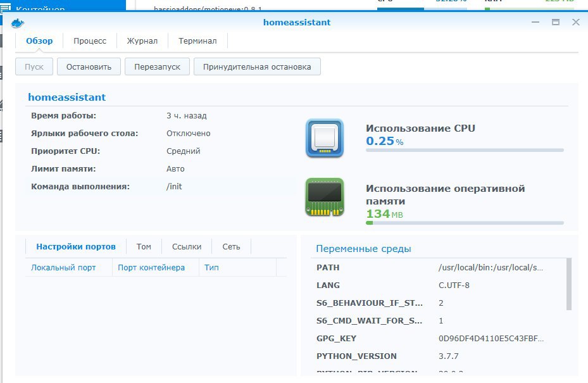The image size is (588, 383).
Task: Switch to the Сеть tab
Action: click(231, 247)
